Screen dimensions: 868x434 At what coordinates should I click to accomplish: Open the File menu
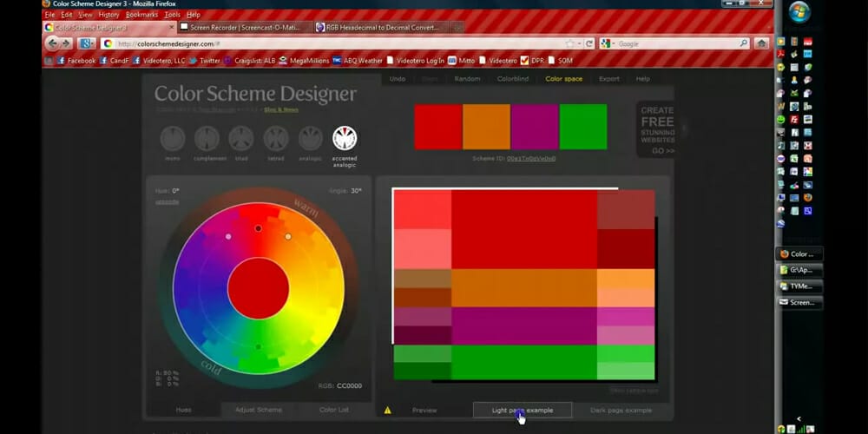click(49, 15)
